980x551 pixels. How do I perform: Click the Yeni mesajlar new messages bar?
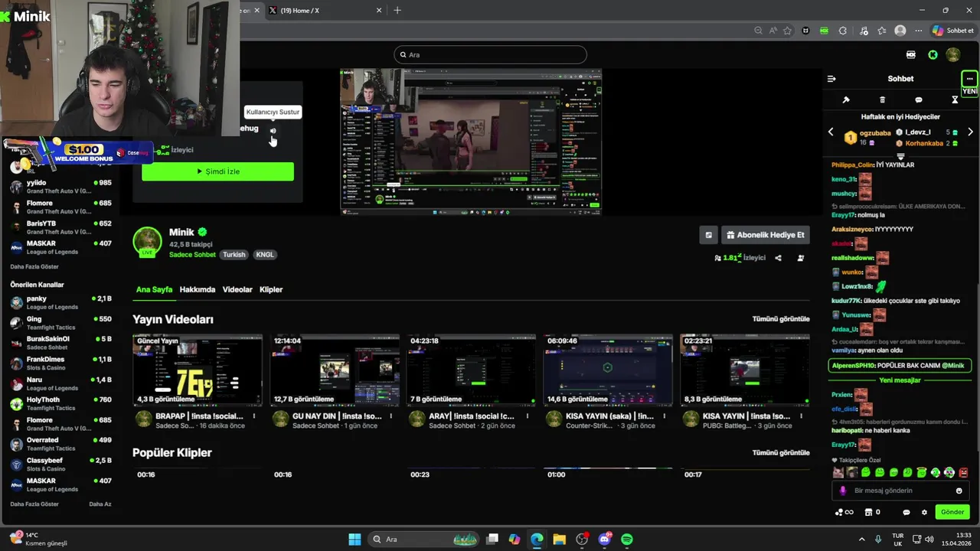click(900, 380)
